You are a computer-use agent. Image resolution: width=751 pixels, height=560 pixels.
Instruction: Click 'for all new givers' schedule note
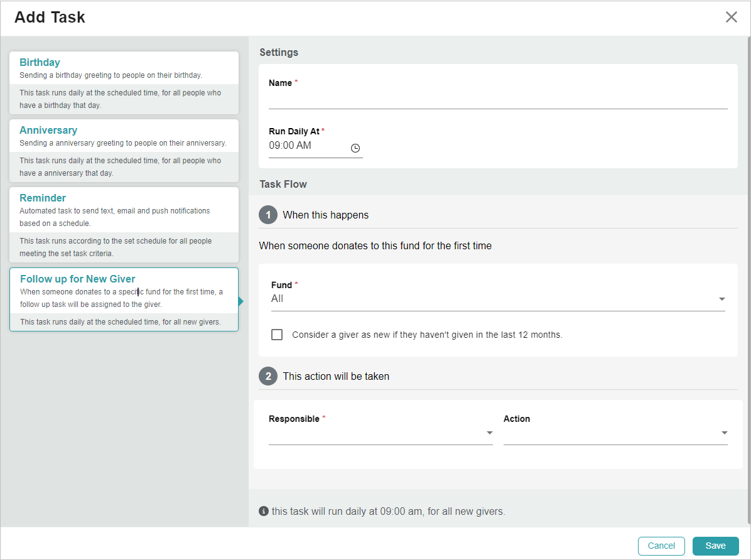(x=120, y=322)
